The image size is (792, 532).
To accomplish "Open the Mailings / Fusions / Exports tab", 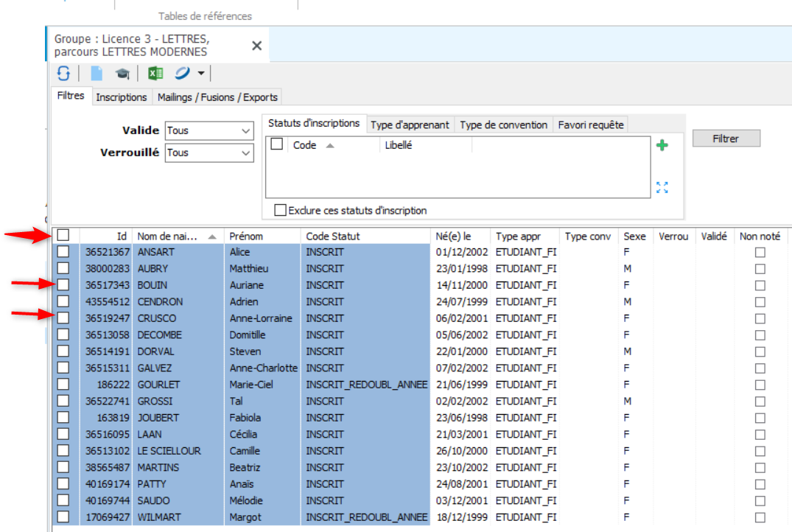I will coord(217,97).
